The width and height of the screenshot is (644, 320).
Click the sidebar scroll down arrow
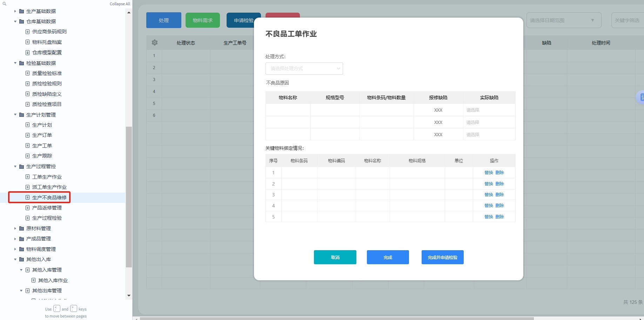129,295
